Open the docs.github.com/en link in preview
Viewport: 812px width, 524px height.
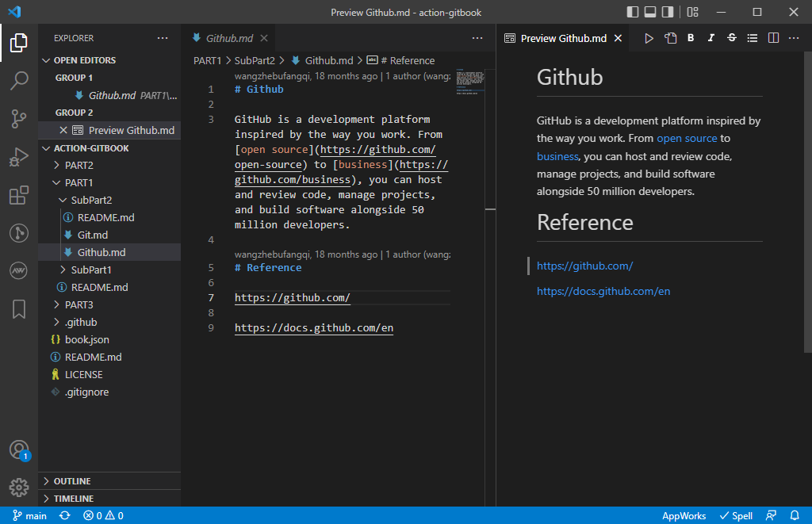pos(603,291)
